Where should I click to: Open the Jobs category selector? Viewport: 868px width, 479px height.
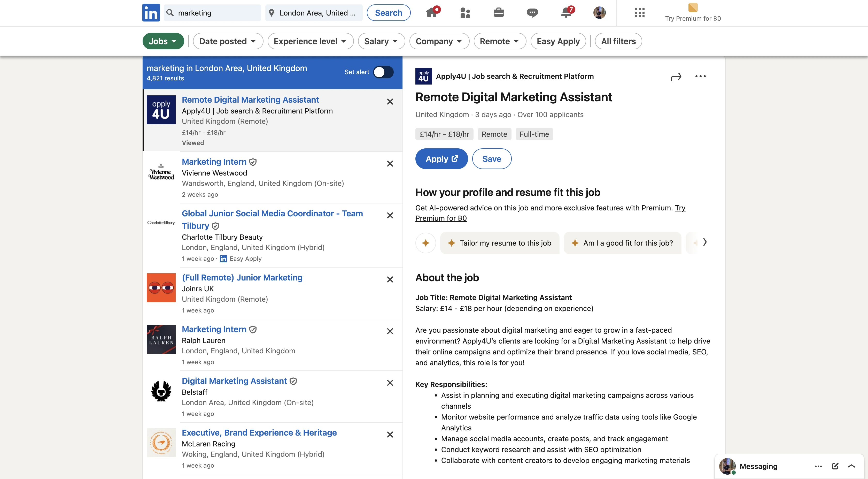point(163,41)
